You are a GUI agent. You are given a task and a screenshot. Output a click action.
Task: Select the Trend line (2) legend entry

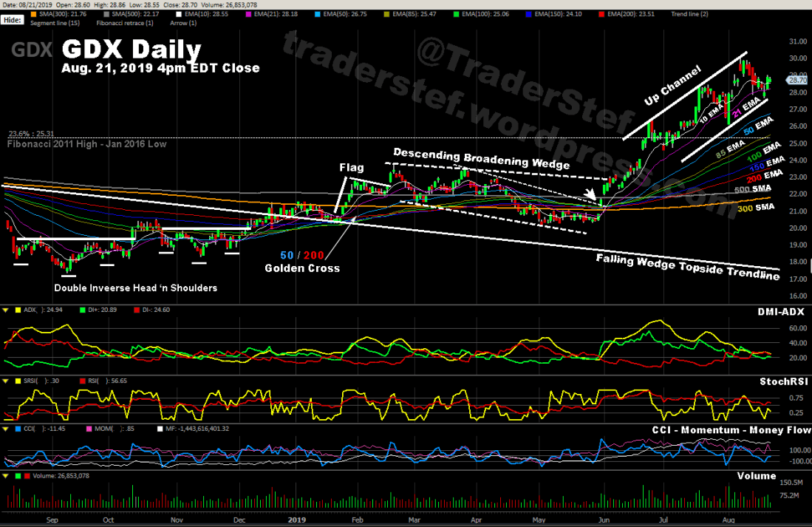[x=689, y=15]
